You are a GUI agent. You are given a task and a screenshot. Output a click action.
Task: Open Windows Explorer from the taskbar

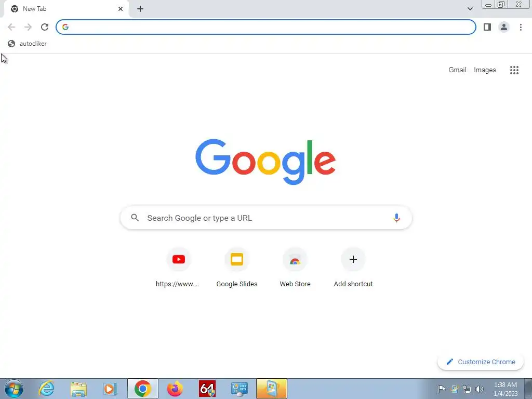click(x=78, y=389)
